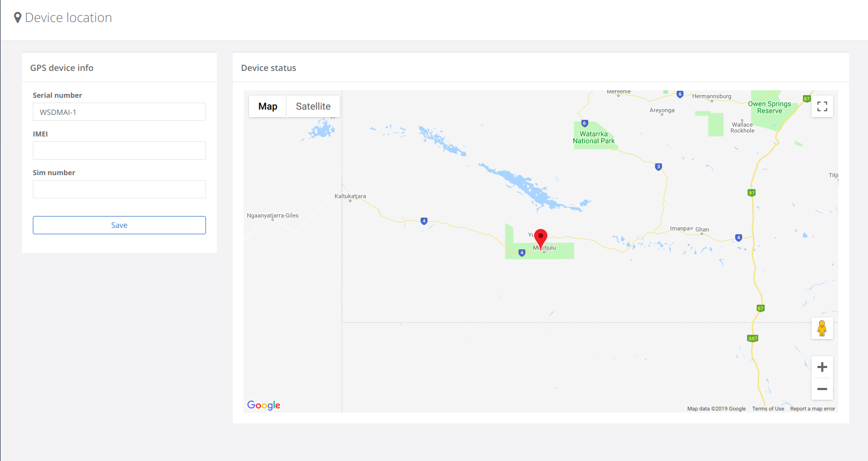Click the Google logo on map

[x=264, y=405]
